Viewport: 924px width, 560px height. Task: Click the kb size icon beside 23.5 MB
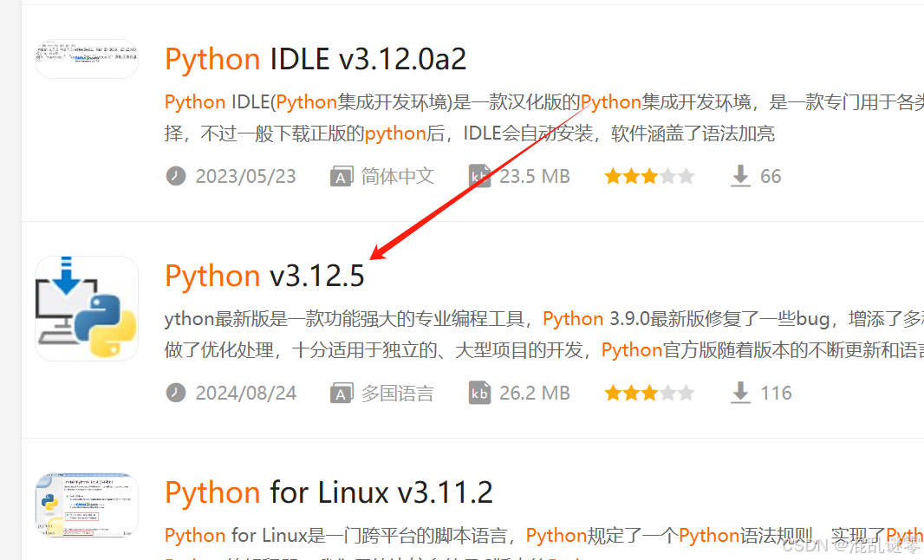pyautogui.click(x=479, y=176)
